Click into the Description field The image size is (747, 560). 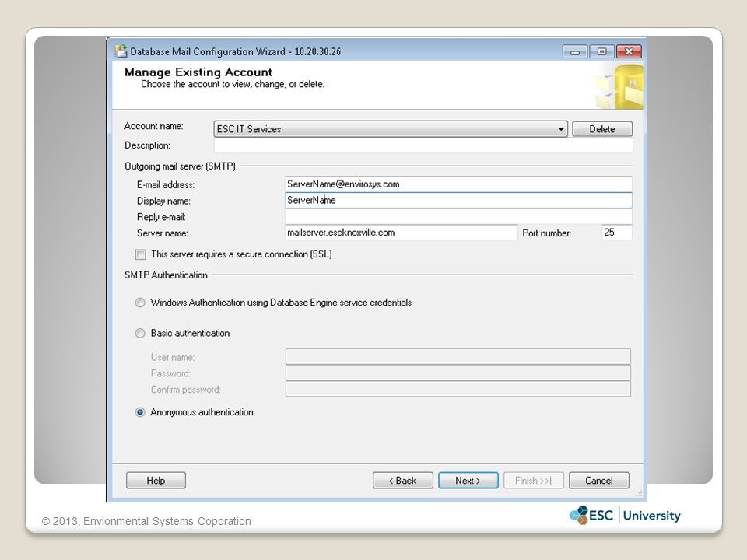click(423, 145)
